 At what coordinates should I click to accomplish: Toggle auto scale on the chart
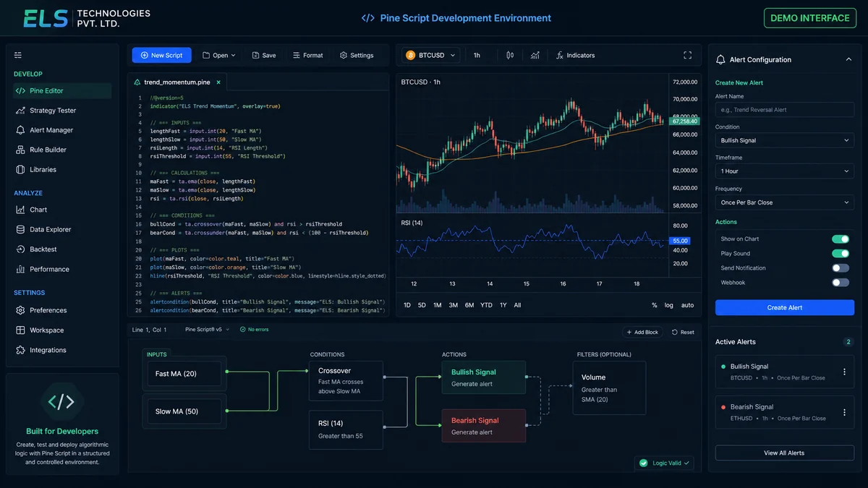click(688, 305)
